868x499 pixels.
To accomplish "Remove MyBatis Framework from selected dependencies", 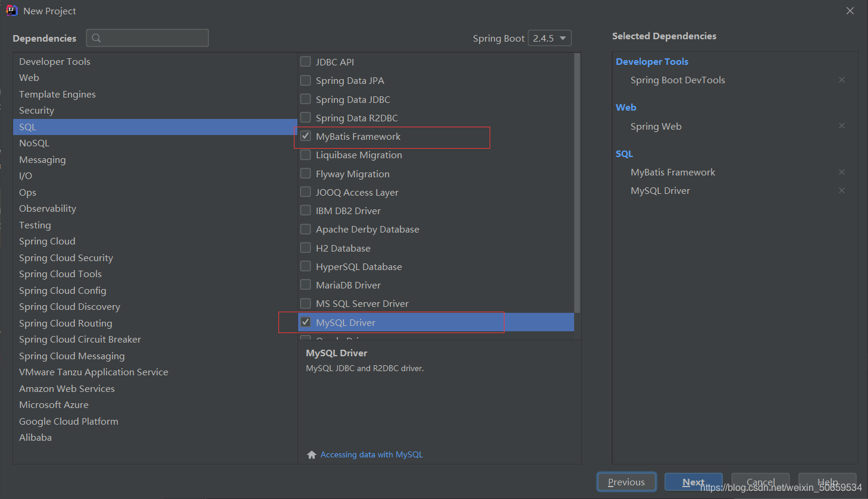I will [x=842, y=172].
